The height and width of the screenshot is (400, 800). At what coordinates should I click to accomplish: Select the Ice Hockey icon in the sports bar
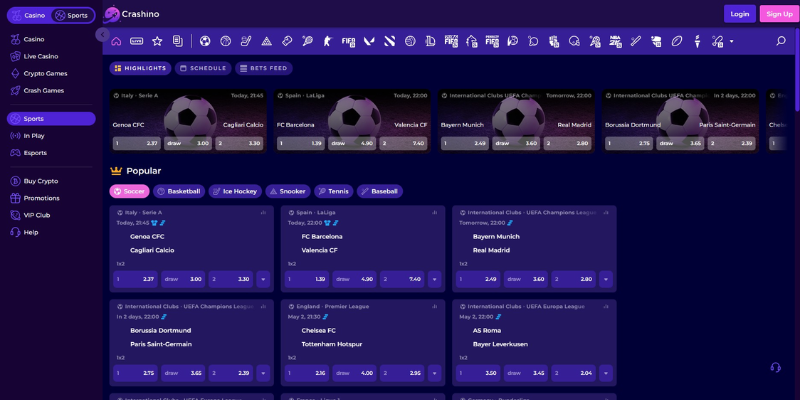tap(246, 41)
